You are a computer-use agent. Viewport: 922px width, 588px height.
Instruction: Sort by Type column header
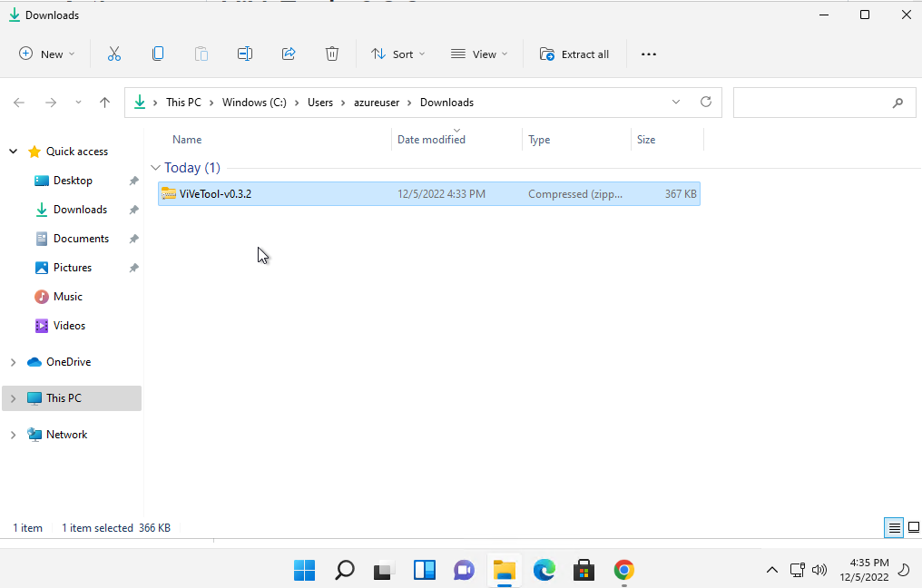click(539, 140)
